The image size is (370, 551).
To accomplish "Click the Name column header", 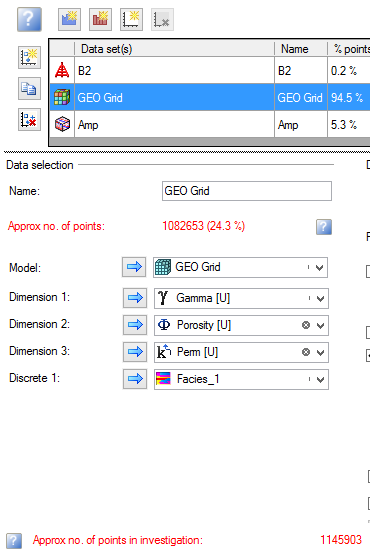I will 301,49.
